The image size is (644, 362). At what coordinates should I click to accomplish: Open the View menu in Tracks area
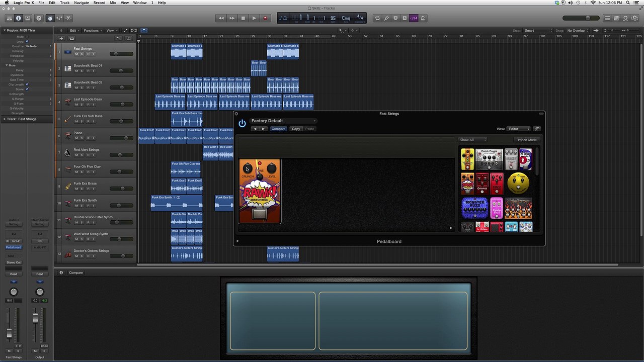[111, 31]
